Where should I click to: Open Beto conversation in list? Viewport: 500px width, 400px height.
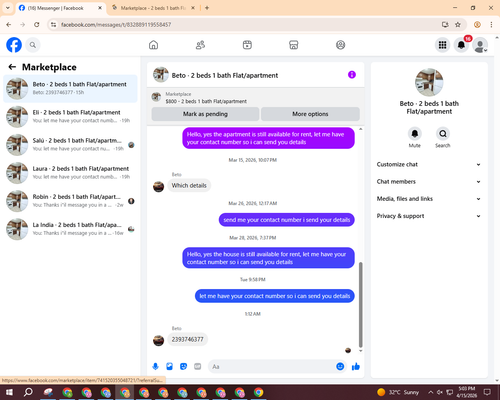tap(70, 89)
